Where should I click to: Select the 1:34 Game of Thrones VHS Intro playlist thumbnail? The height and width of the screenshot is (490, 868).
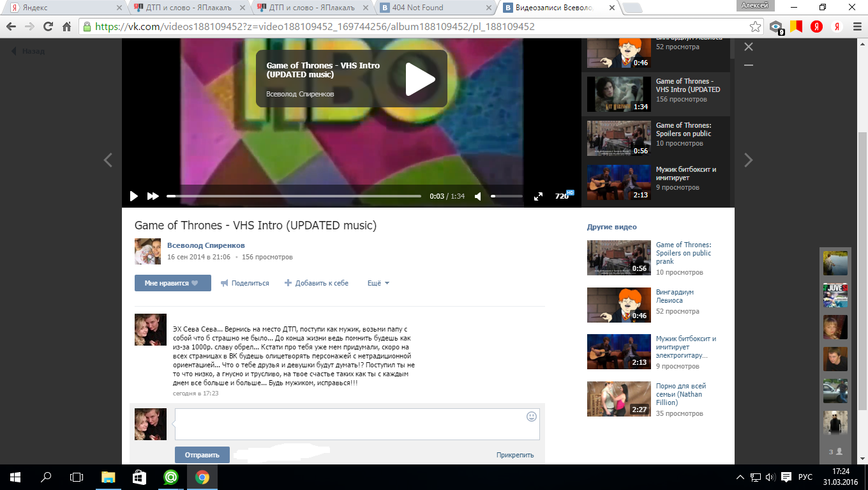pos(618,95)
